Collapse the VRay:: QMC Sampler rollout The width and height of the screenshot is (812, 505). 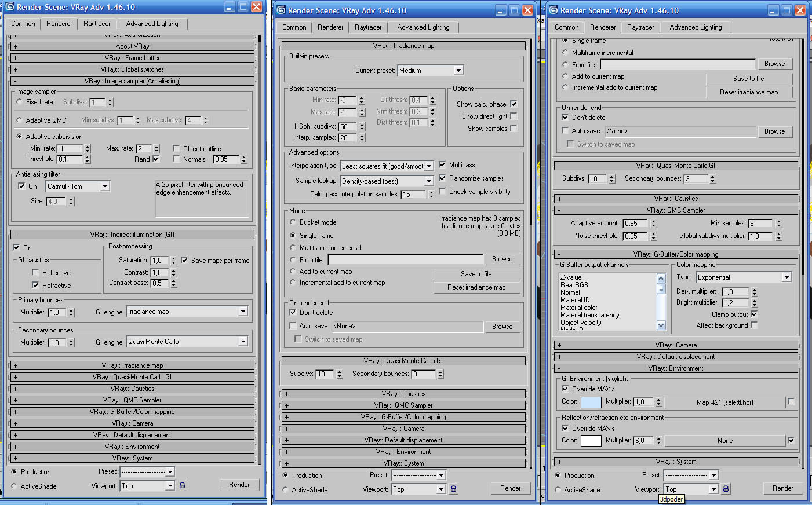(676, 210)
